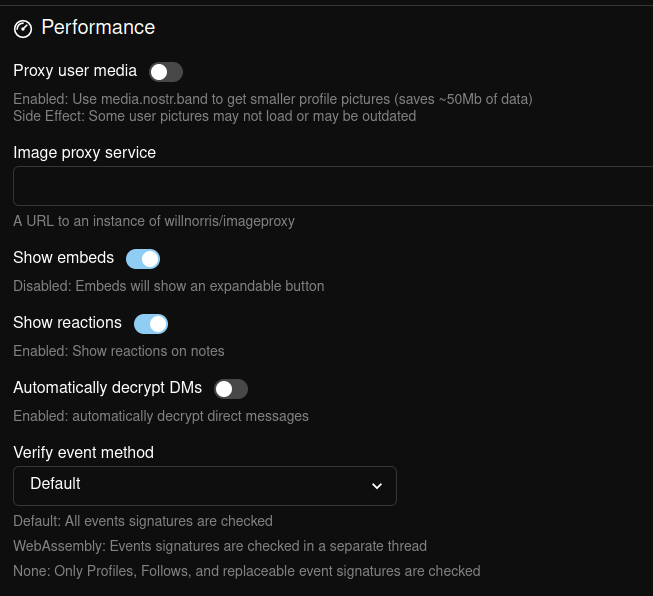653x596 pixels.
Task: Enable Automatically decrypt DMs toggle
Action: click(231, 389)
